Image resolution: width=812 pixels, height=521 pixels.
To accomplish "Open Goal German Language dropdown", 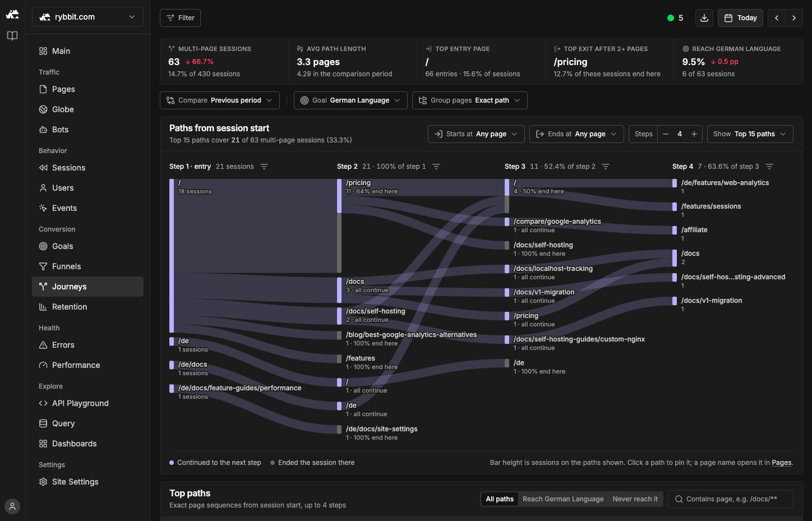I will point(350,100).
